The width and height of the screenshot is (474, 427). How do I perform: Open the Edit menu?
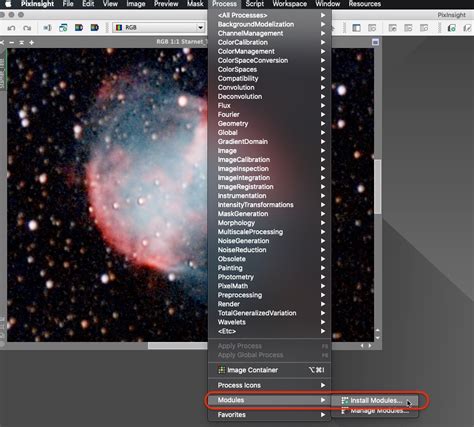pos(88,4)
